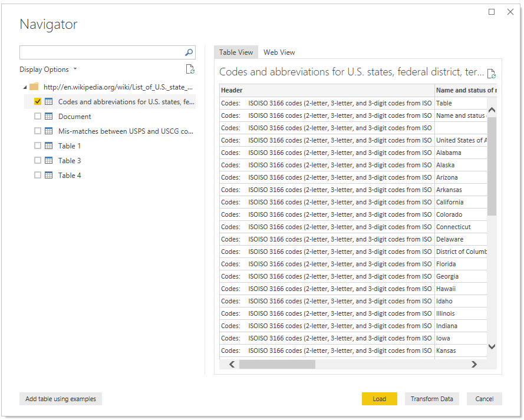Click the table icon next to Table 1
The image size is (524, 420).
(49, 146)
